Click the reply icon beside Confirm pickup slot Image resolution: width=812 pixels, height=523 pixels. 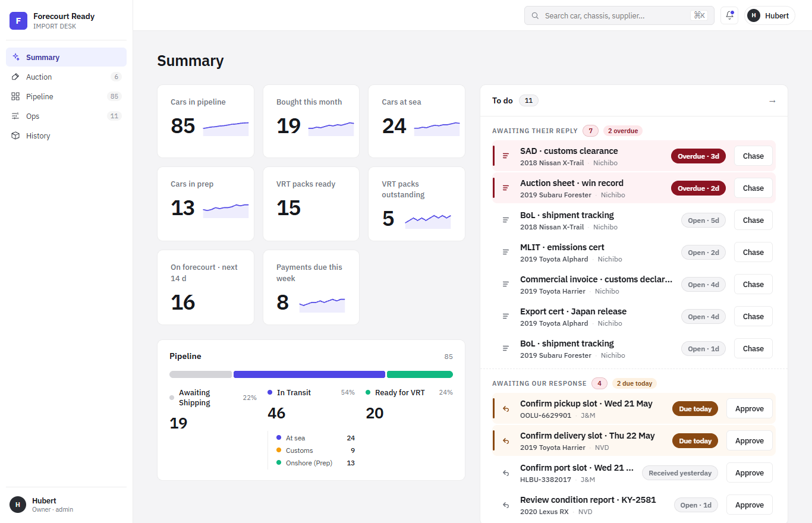click(x=506, y=409)
